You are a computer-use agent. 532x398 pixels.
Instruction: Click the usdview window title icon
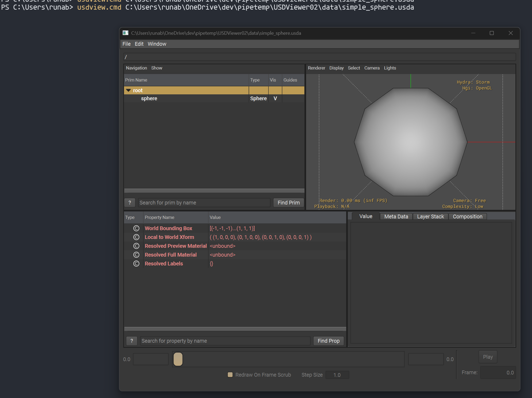tap(125, 33)
